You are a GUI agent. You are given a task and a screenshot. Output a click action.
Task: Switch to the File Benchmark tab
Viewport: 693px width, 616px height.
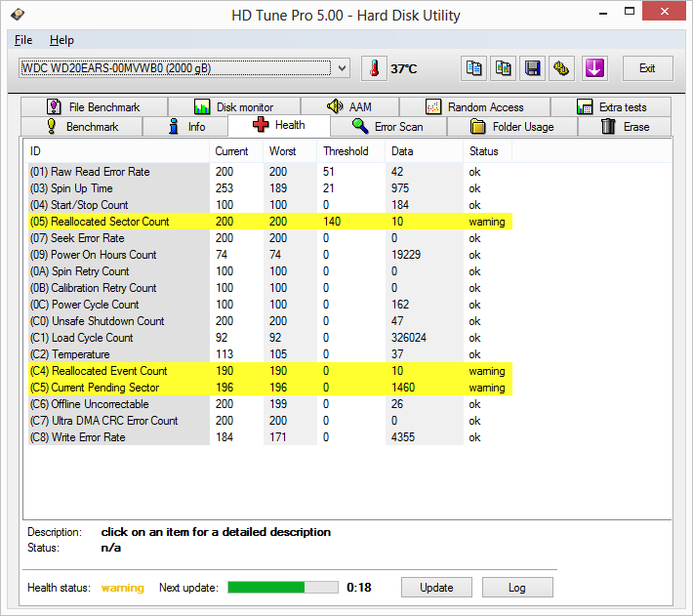(94, 107)
